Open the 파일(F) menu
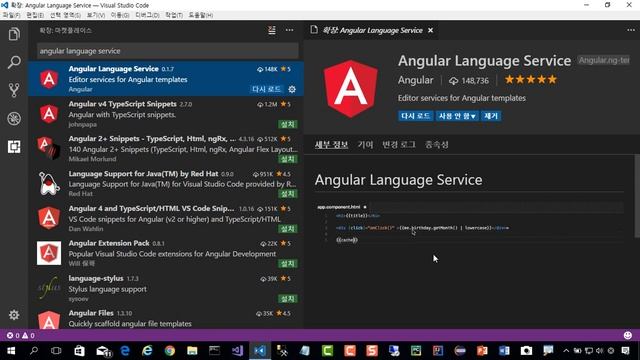The height and width of the screenshot is (360, 640). [11, 15]
